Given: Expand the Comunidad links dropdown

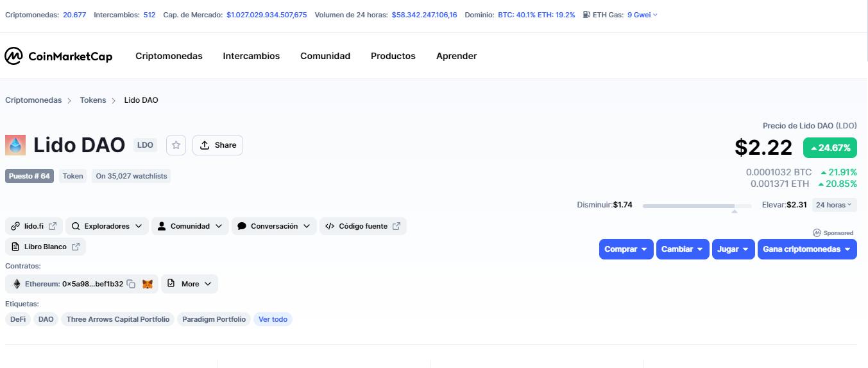Looking at the screenshot, I should (190, 226).
